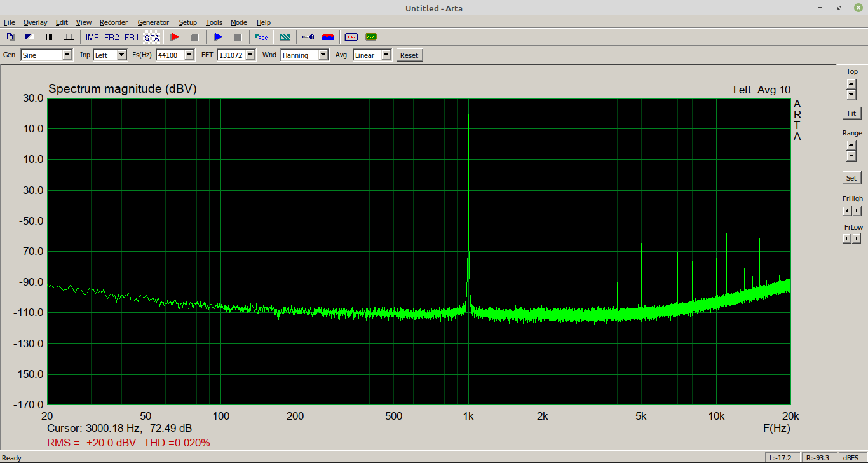This screenshot has height=463, width=868.
Task: Click the grid table icon in toolbar
Action: click(x=69, y=37)
